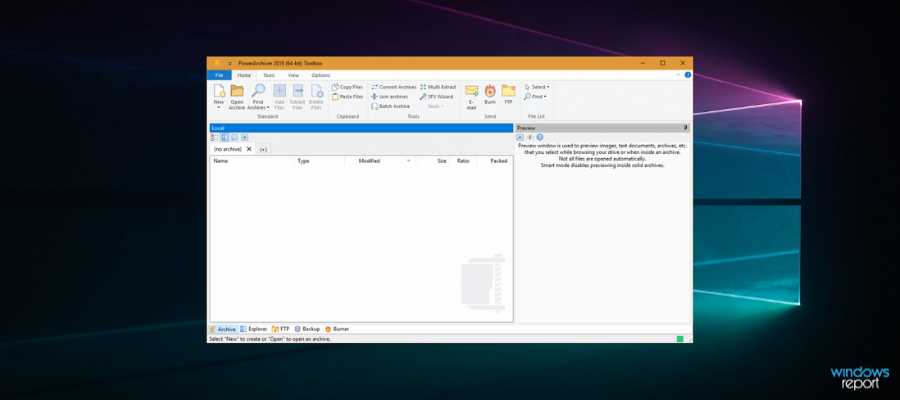Expand the Find Archives dropdown arrow
Viewport: 900px width, 400px height.
point(267,108)
